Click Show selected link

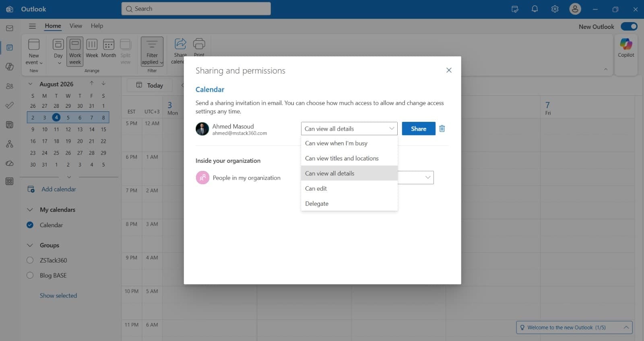pos(58,296)
